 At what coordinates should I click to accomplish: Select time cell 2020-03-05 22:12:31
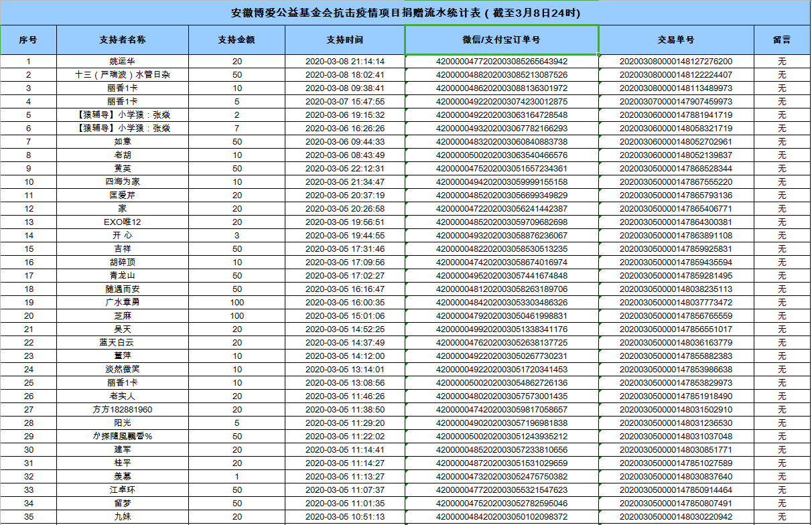[x=345, y=169]
